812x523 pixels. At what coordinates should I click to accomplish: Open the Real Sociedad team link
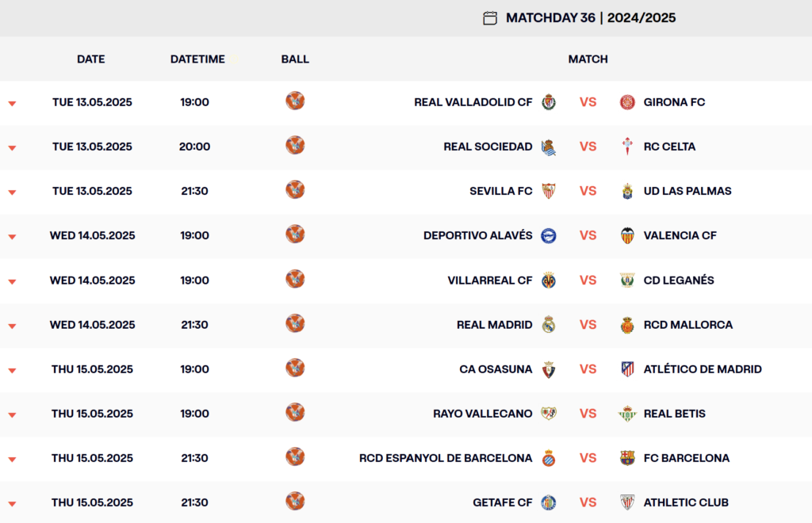pyautogui.click(x=488, y=147)
